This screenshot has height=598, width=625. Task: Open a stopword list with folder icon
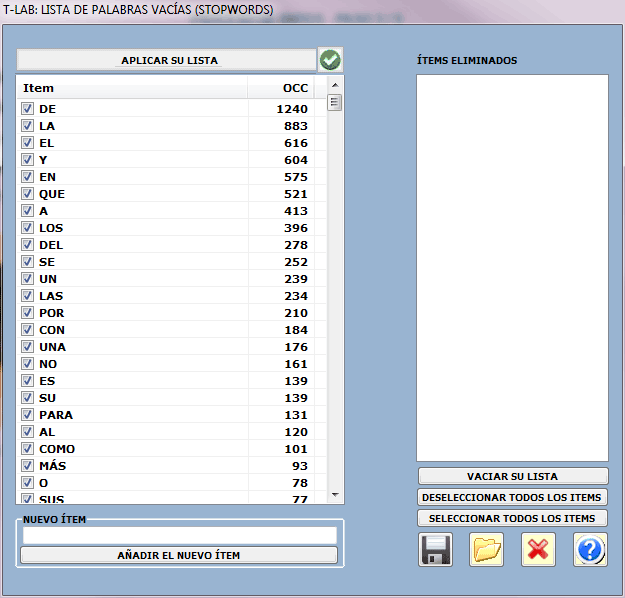click(x=486, y=549)
